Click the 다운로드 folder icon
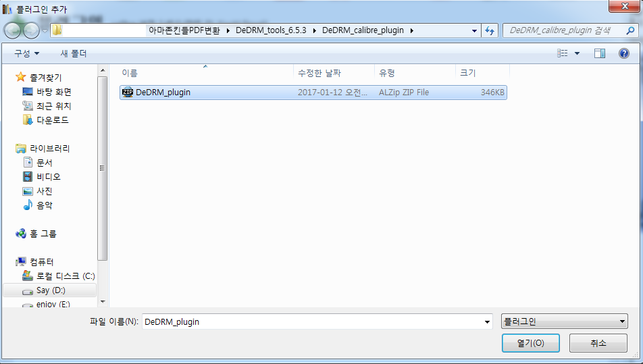Image resolution: width=643 pixels, height=364 pixels. tap(28, 120)
